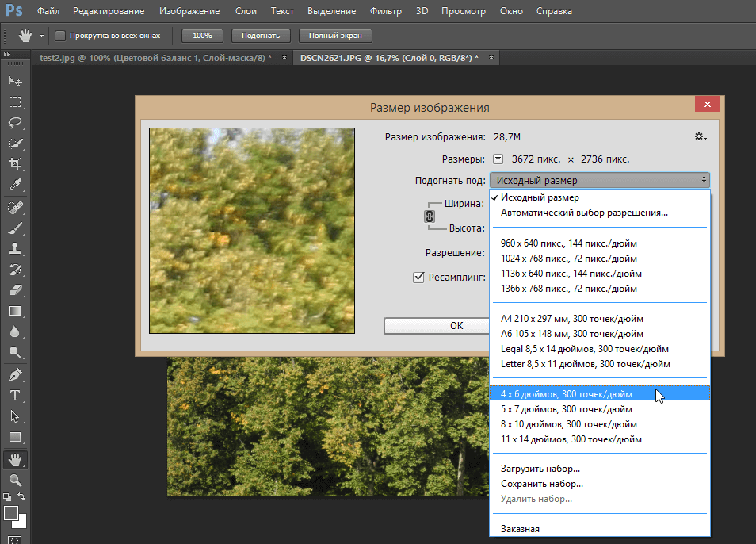This screenshot has height=544, width=756.
Task: Choose 4 x 6 дюймов preset
Action: [566, 394]
